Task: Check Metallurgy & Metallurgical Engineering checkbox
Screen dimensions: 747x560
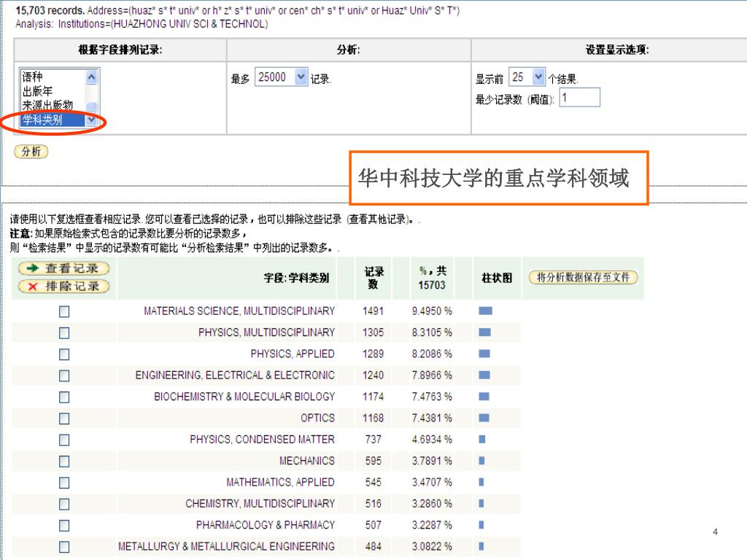Action: click(64, 547)
